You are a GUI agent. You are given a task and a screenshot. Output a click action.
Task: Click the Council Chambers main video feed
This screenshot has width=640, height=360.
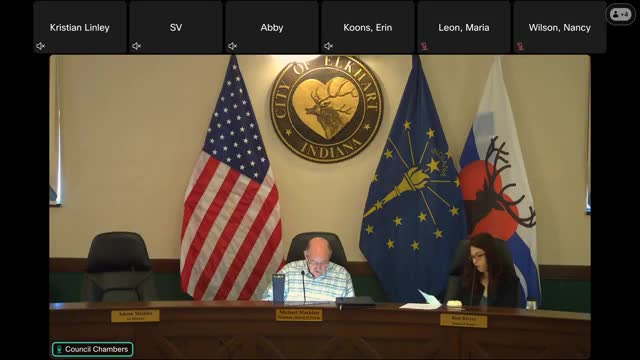(320, 207)
